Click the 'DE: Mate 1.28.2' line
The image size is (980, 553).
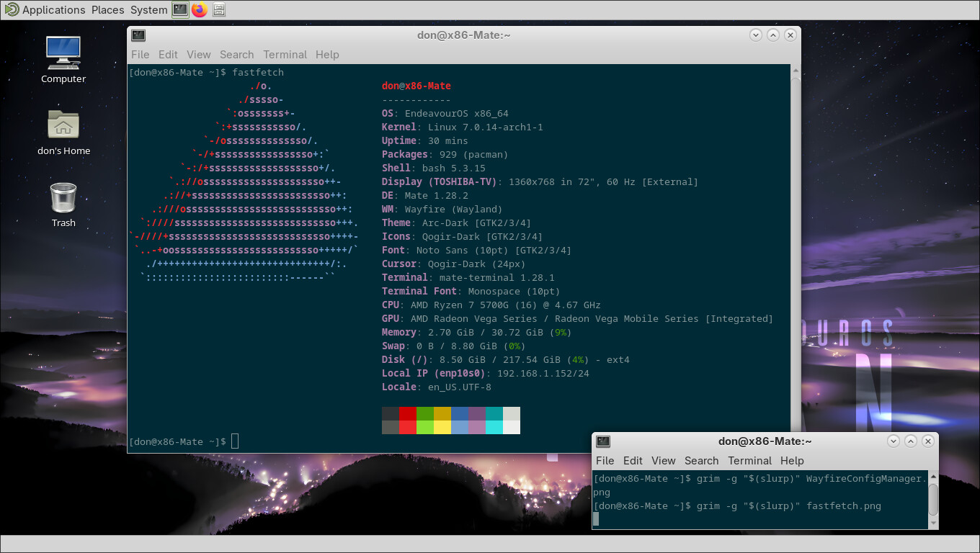point(425,196)
